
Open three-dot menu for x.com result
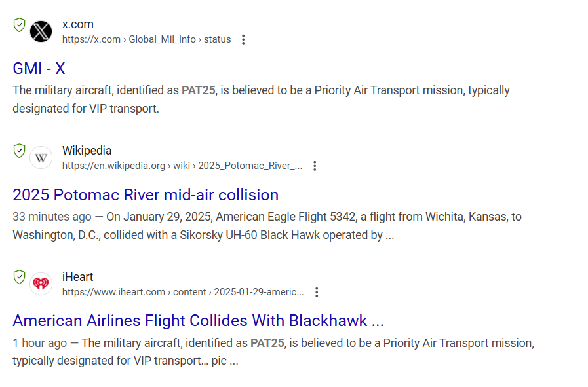(243, 39)
